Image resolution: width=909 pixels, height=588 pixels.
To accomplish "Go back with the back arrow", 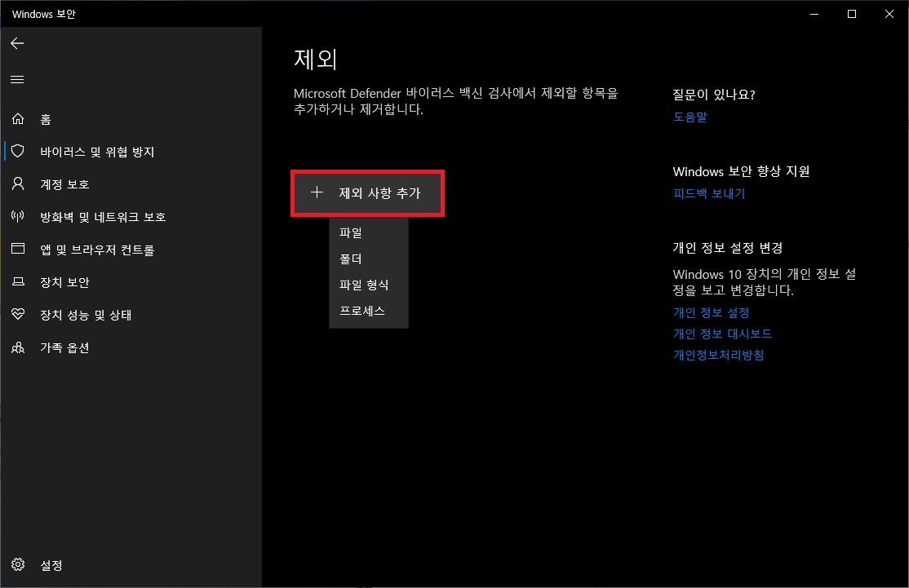I will 17,43.
